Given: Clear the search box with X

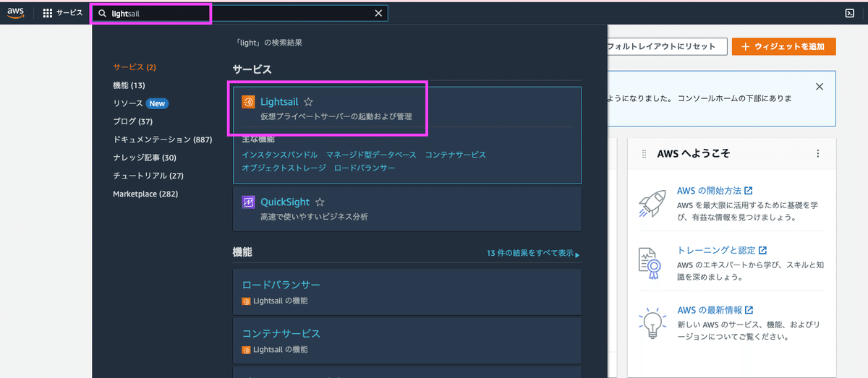Looking at the screenshot, I should coord(378,13).
